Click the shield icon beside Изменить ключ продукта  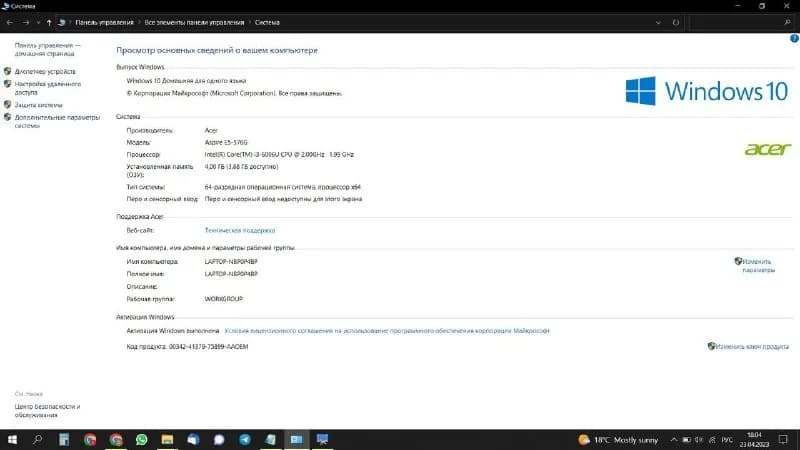(711, 346)
